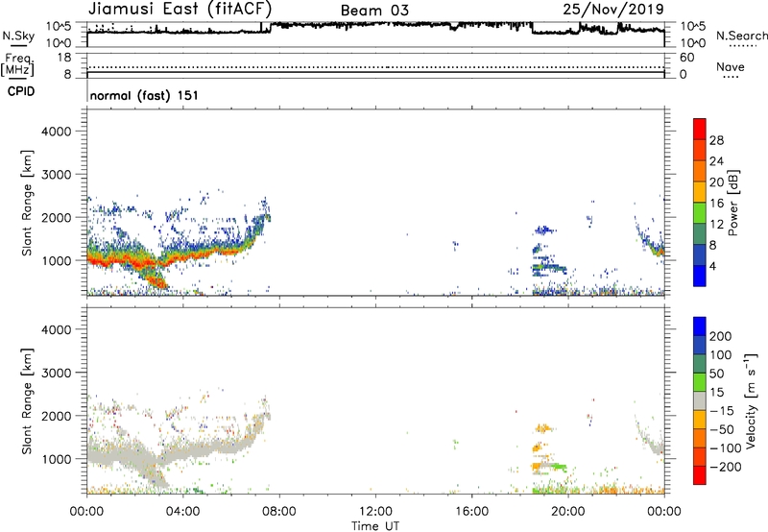Click the 'Velocity [m s⁻¹]' colorbar title
Screen dimensions: 768x532
click(751, 400)
